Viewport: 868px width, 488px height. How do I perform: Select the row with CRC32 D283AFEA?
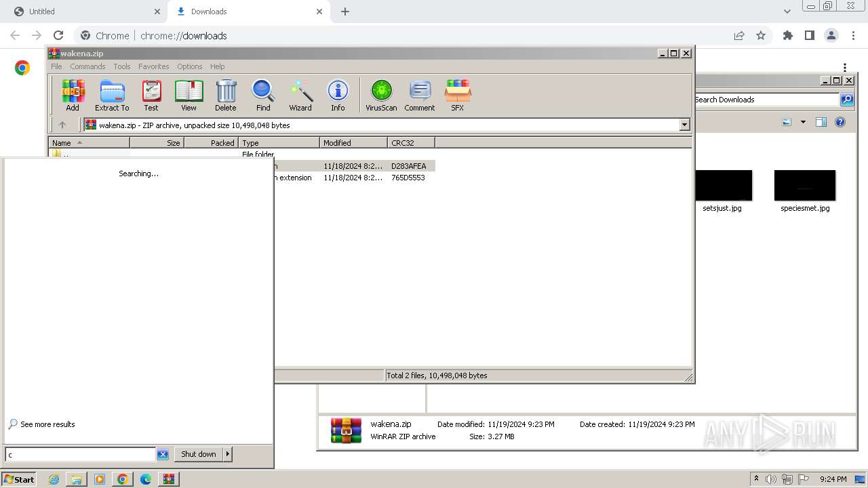click(355, 166)
